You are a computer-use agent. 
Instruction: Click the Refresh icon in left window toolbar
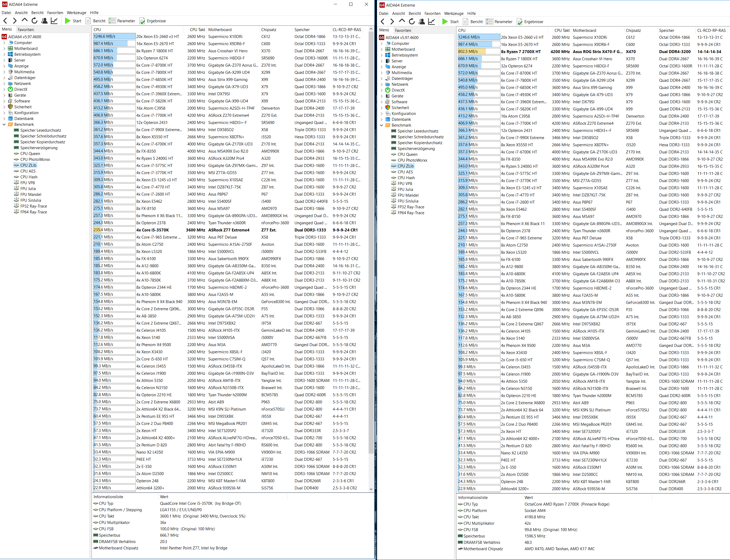click(34, 21)
